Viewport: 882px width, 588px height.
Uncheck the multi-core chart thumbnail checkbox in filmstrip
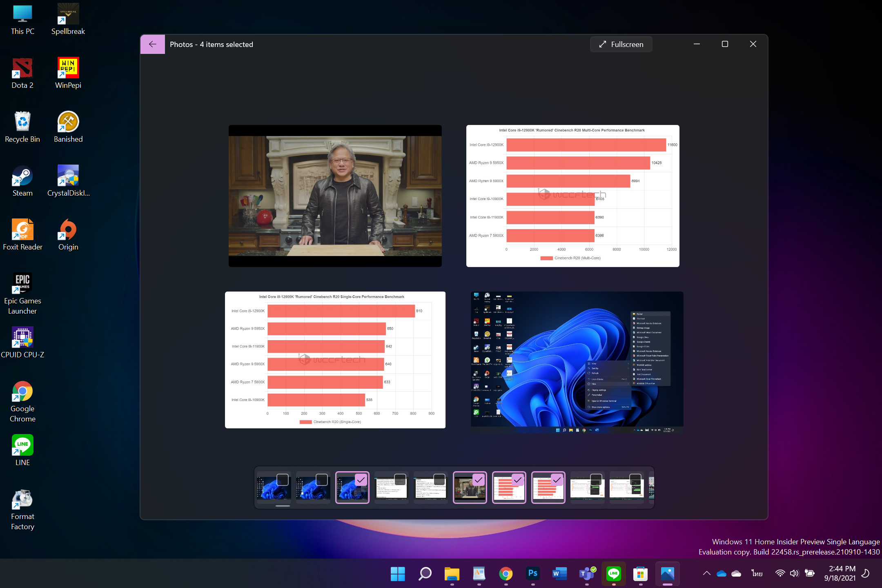point(517,479)
